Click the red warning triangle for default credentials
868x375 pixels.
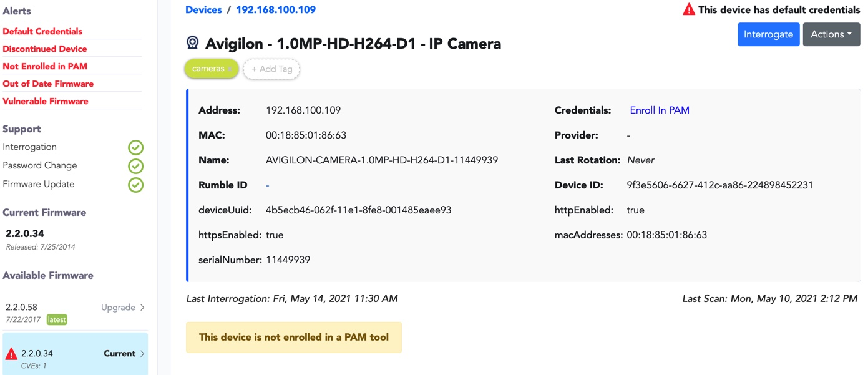click(689, 9)
